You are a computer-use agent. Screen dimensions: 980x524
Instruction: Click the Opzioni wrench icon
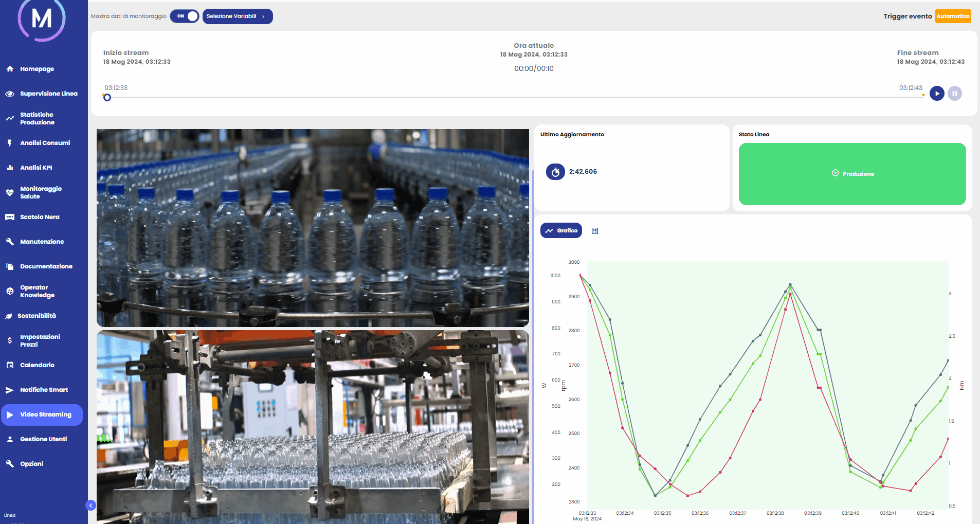pyautogui.click(x=10, y=464)
